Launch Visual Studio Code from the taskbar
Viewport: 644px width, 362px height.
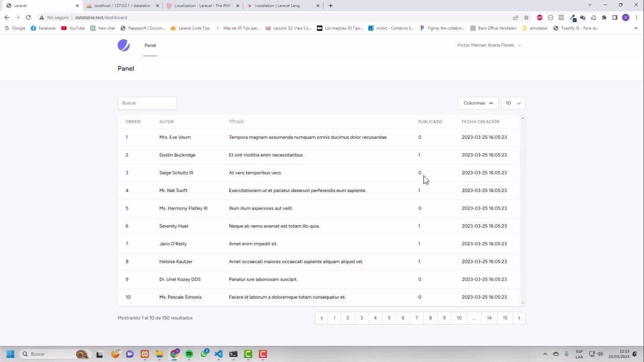(x=218, y=354)
